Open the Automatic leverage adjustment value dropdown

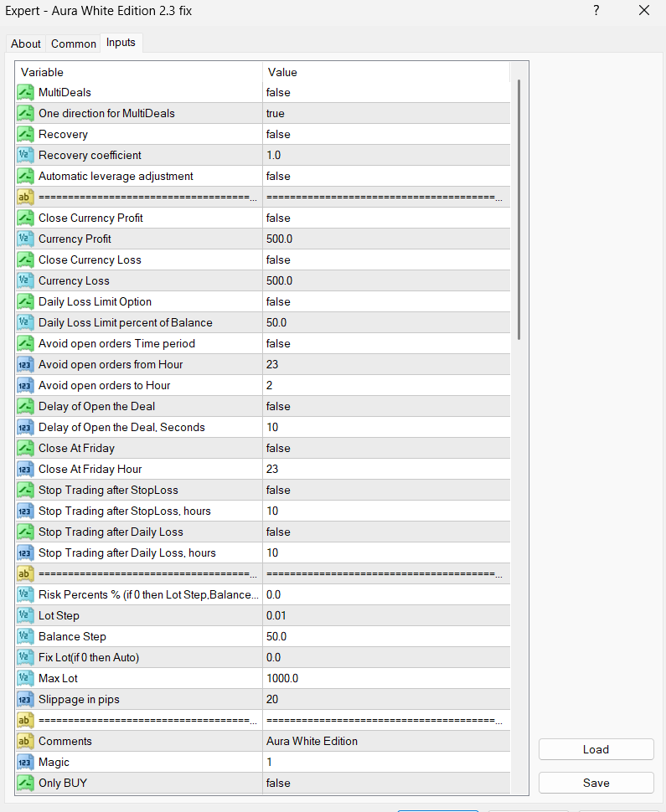(385, 176)
